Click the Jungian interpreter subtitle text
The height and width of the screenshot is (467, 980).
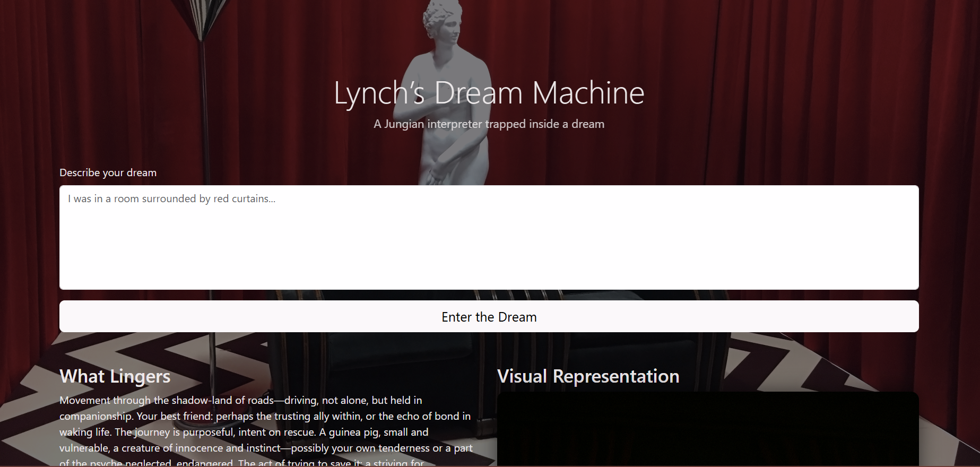(x=489, y=124)
